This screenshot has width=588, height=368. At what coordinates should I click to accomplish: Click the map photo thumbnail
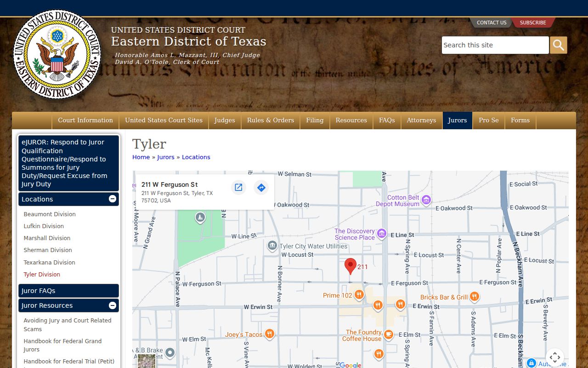click(x=147, y=361)
